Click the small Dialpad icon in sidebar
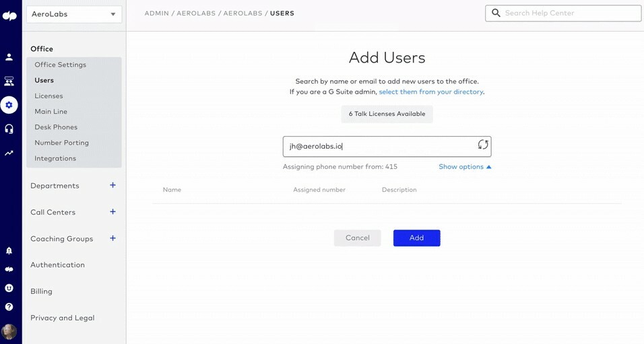 coord(9,269)
